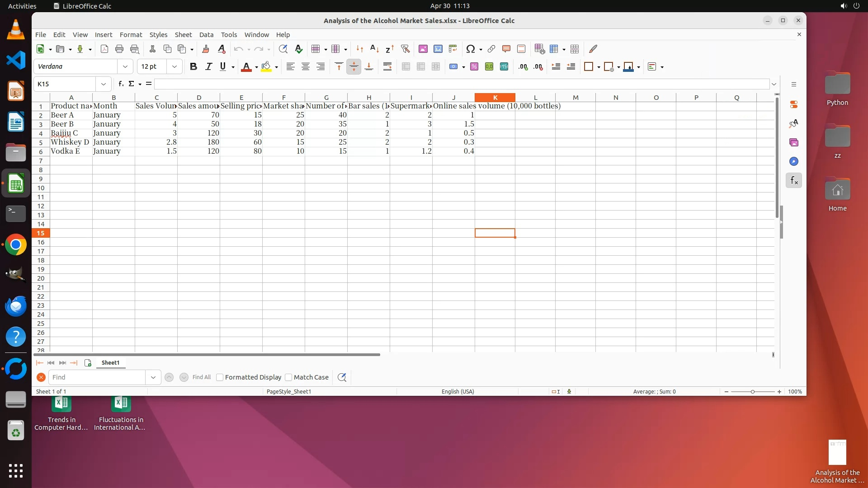Enable the Formatted Display checkbox

coord(220,377)
